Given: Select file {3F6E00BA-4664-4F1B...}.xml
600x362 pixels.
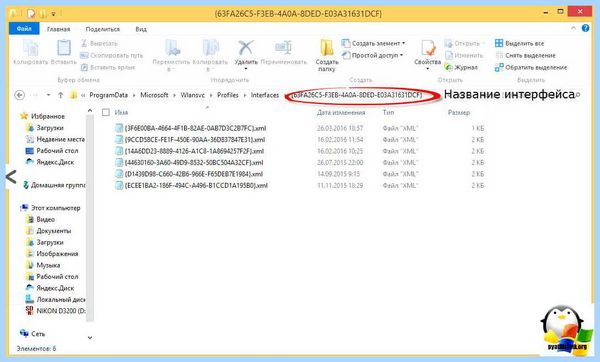Looking at the screenshot, I should (x=191, y=128).
